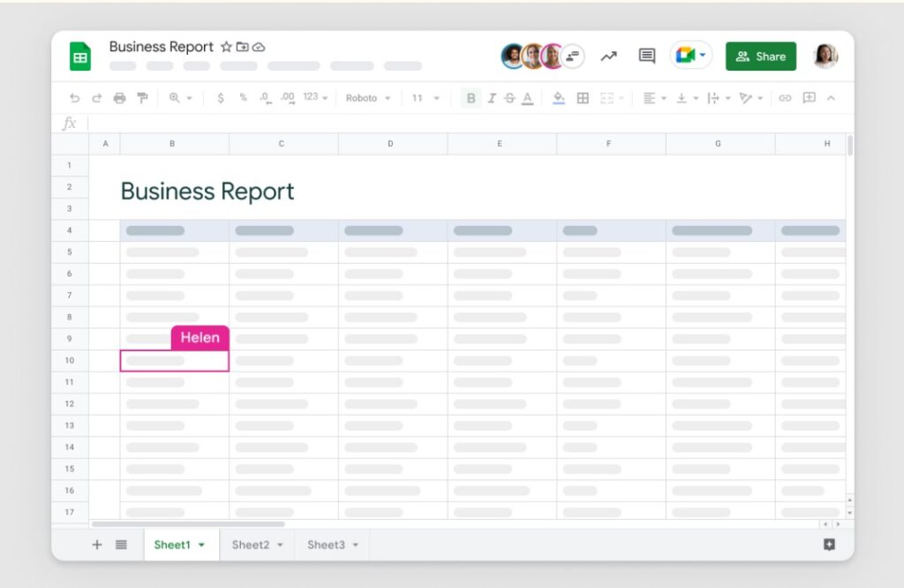Click the scroll down arrow
Viewport: 904px width, 588px height.
pos(850,512)
